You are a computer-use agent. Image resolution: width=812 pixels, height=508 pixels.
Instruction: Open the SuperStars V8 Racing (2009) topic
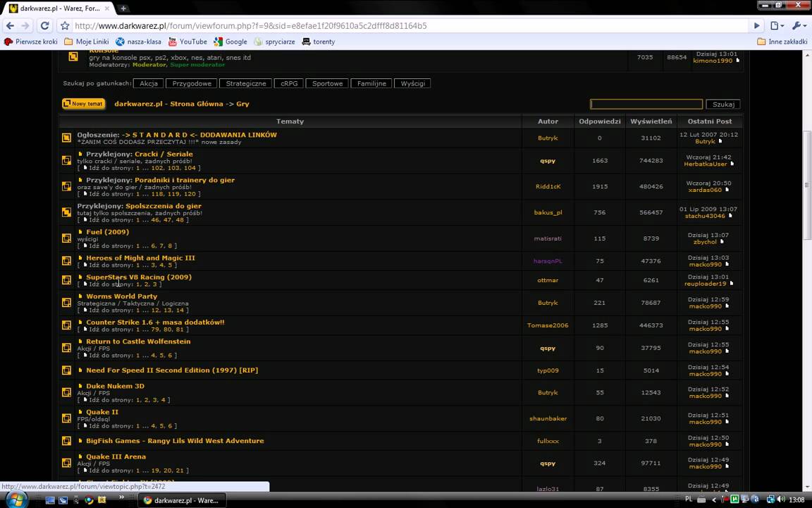tap(139, 277)
